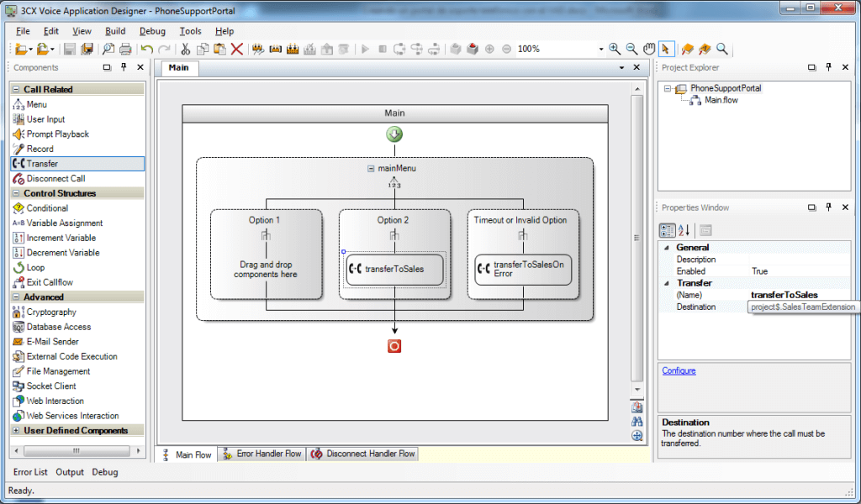Collapse the Transfer property category
The width and height of the screenshot is (861, 504).
(667, 283)
